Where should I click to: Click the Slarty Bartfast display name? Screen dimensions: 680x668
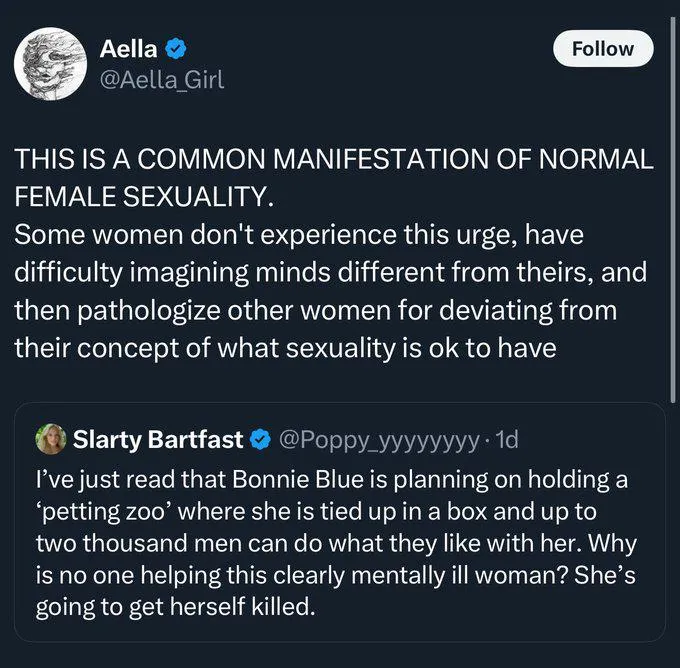click(158, 439)
